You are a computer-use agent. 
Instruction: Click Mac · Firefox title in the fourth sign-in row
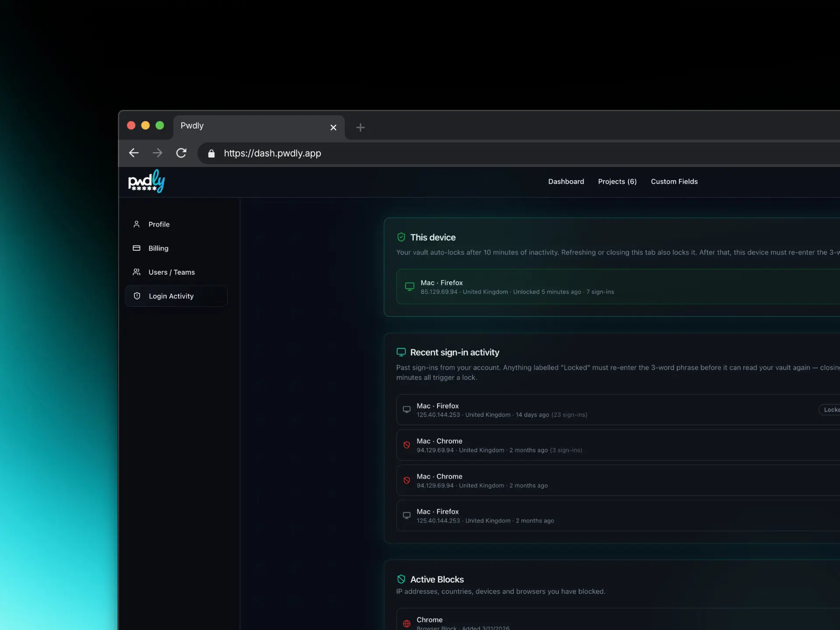[x=437, y=511]
